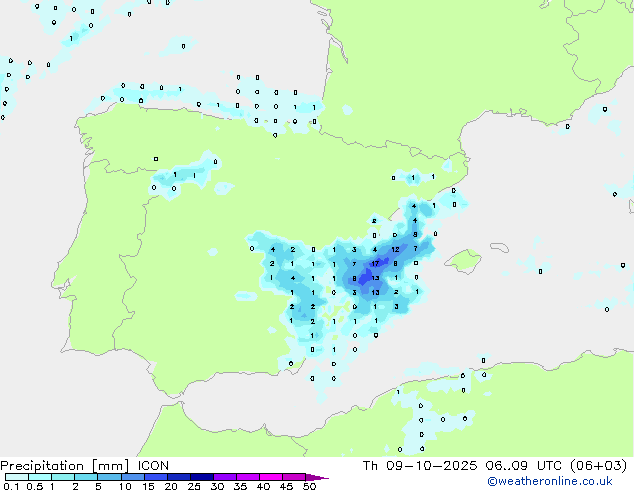Click the 0.1–0.5 mm legend color swatch

click(17, 477)
